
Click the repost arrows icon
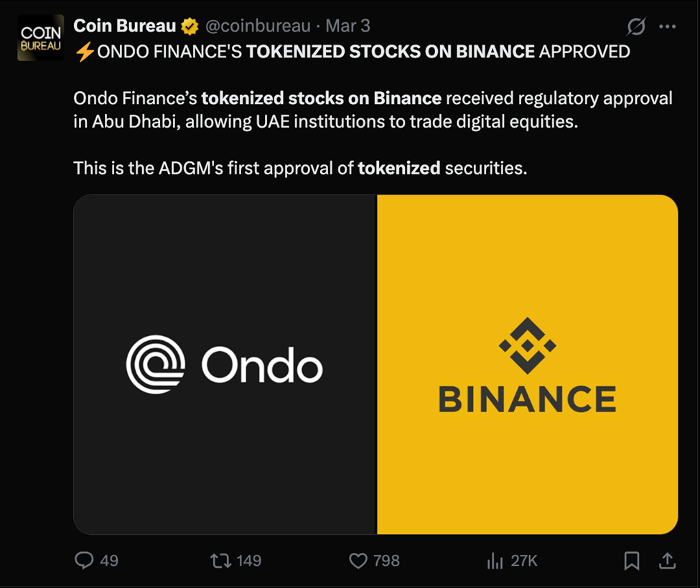[x=219, y=560]
